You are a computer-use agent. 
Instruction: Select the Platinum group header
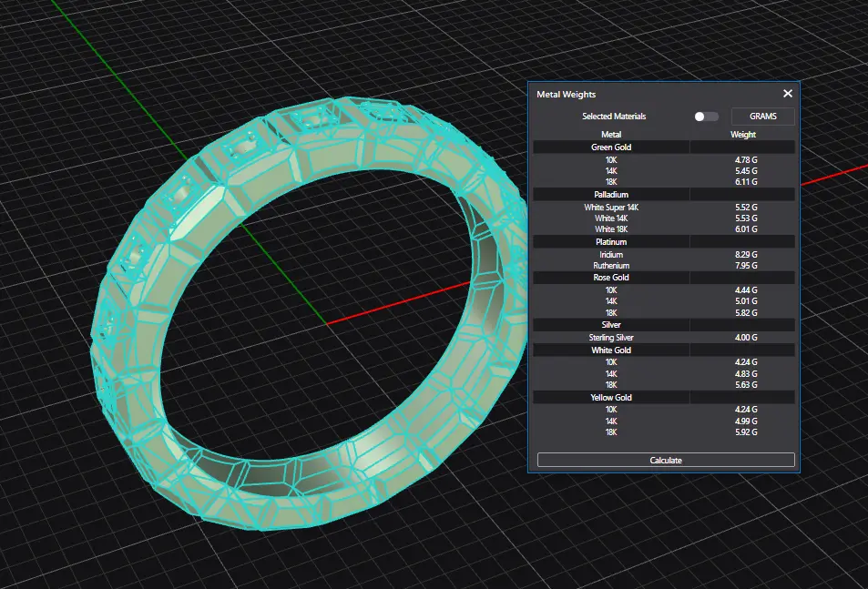[x=611, y=242]
